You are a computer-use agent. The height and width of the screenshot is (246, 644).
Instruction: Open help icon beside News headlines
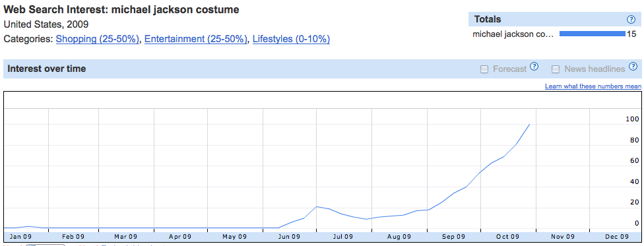(x=633, y=67)
